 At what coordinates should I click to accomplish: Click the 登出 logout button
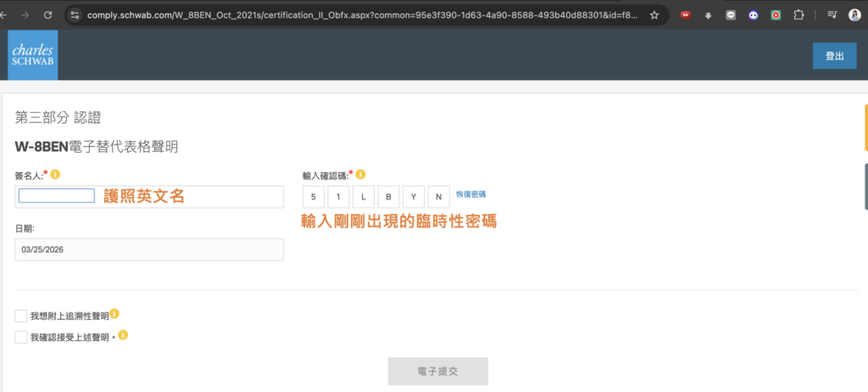click(834, 56)
